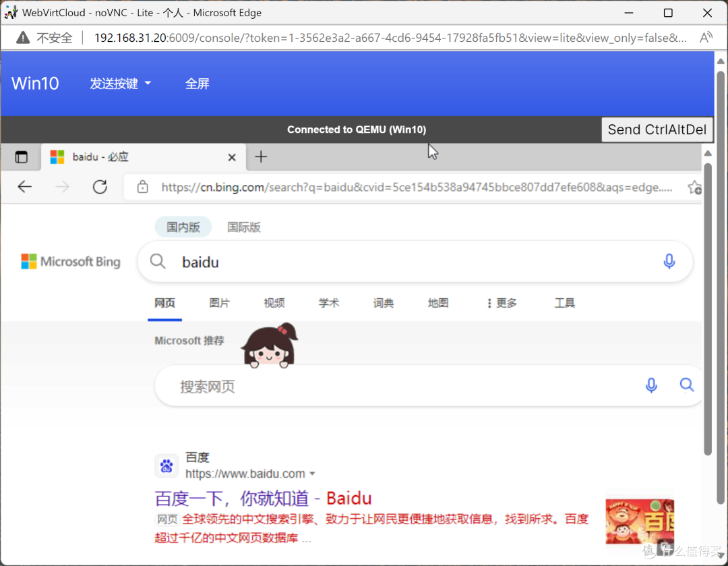Click Send CtrlAltDel button
Image resolution: width=728 pixels, height=566 pixels.
click(657, 130)
